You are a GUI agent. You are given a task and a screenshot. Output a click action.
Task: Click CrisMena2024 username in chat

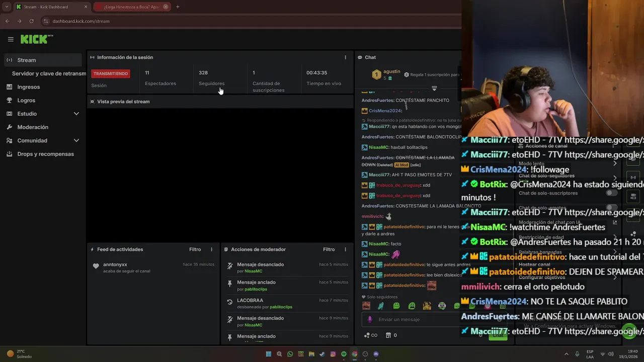tap(385, 111)
